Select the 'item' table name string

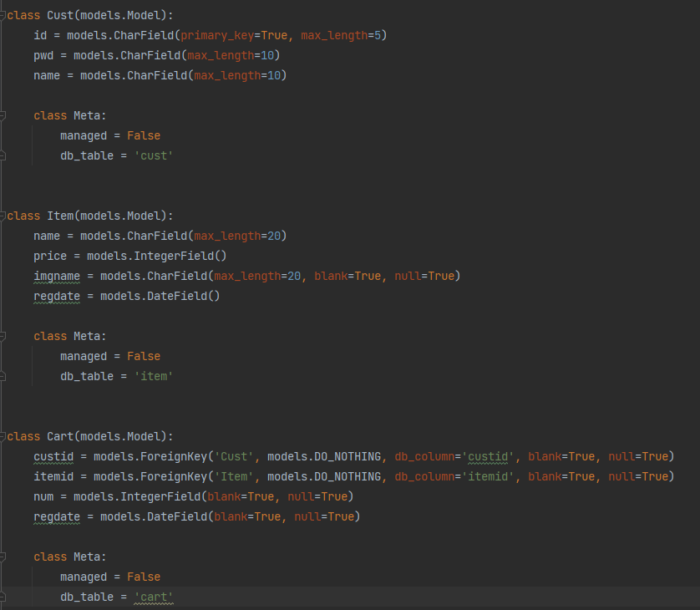pos(154,377)
